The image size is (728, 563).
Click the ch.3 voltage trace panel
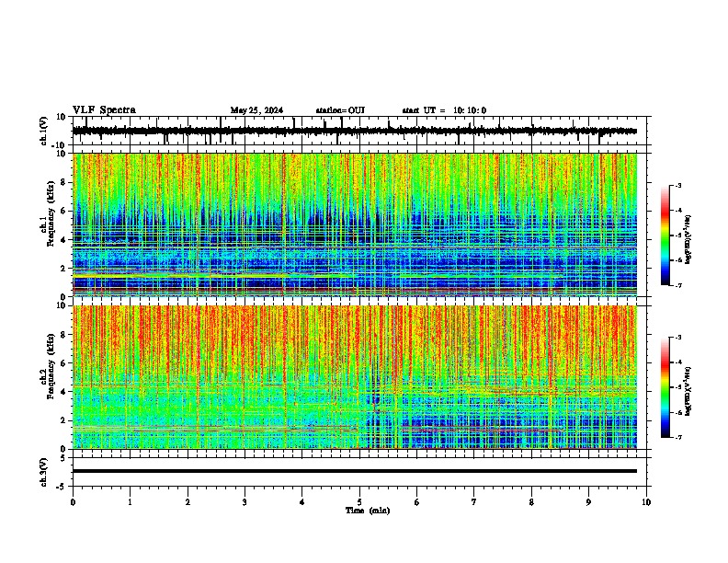(x=360, y=472)
